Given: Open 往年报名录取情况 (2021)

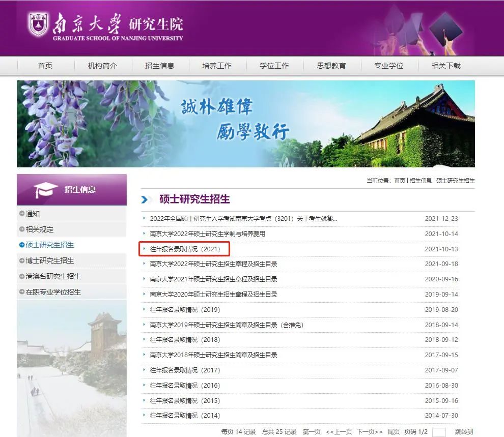Looking at the screenshot, I should pyautogui.click(x=185, y=249).
